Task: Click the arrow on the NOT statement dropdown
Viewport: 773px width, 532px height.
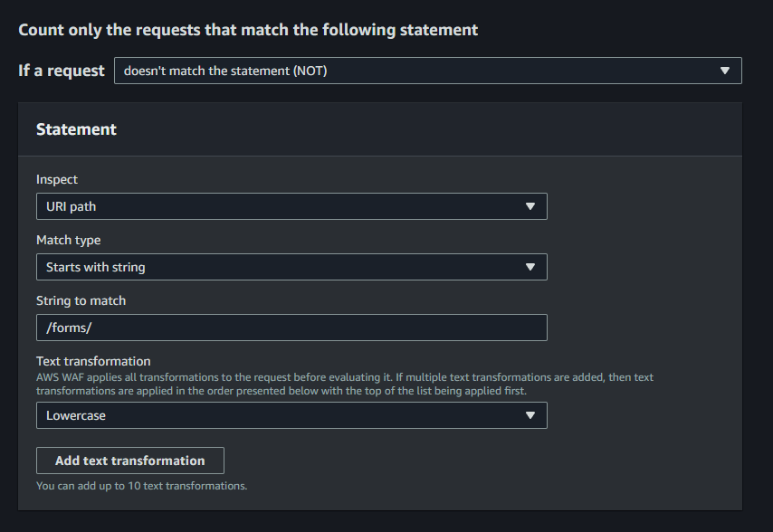Action: pos(723,71)
